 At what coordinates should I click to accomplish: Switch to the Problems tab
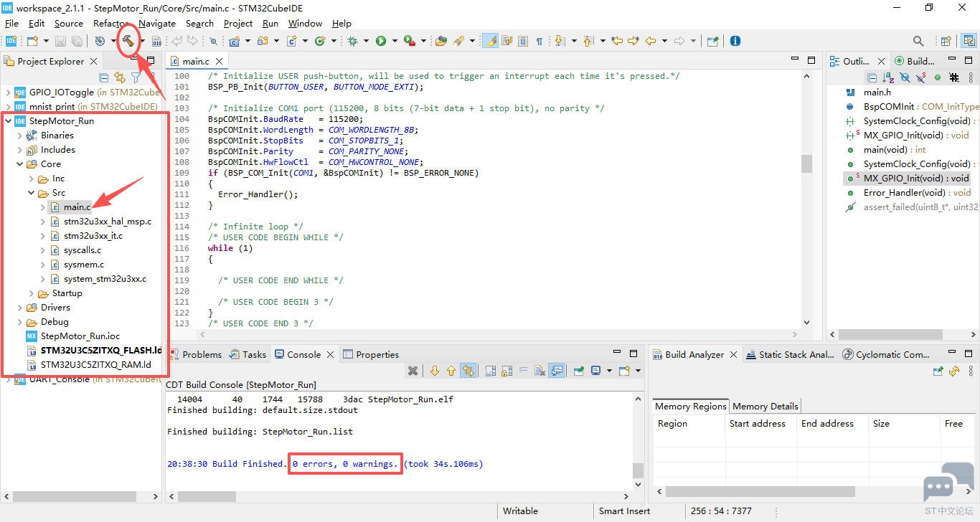point(195,354)
